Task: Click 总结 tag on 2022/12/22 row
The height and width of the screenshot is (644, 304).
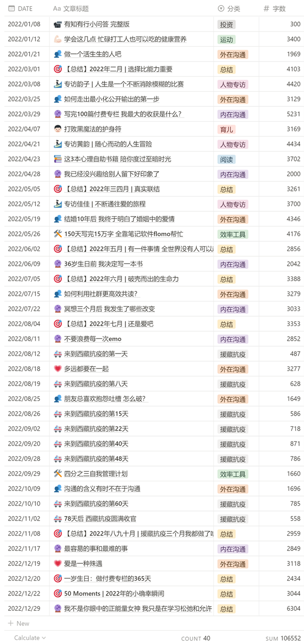Action: click(x=226, y=594)
